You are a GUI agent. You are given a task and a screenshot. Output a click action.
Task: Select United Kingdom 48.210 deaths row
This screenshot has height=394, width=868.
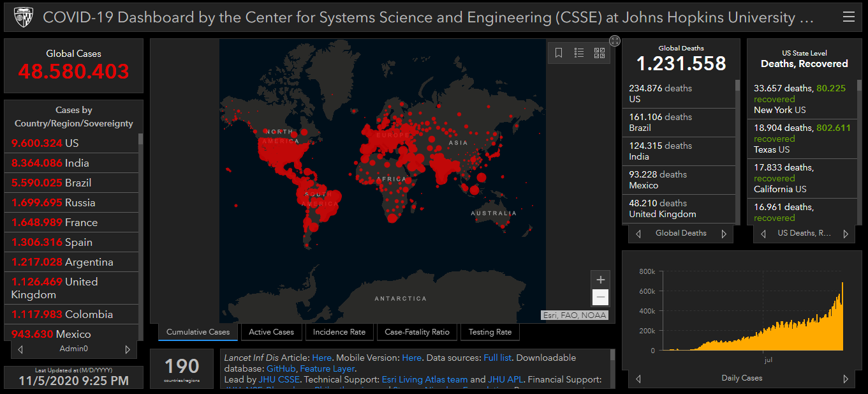point(679,209)
